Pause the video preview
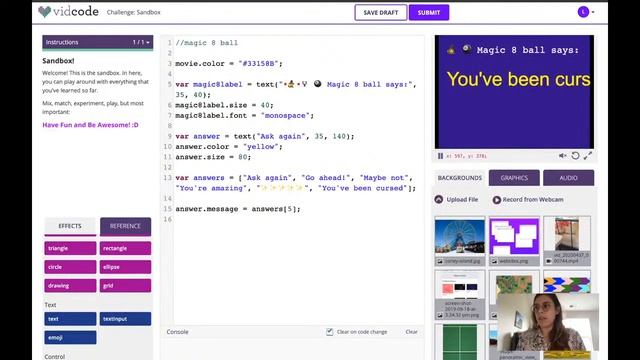The width and height of the screenshot is (640, 360). point(440,156)
